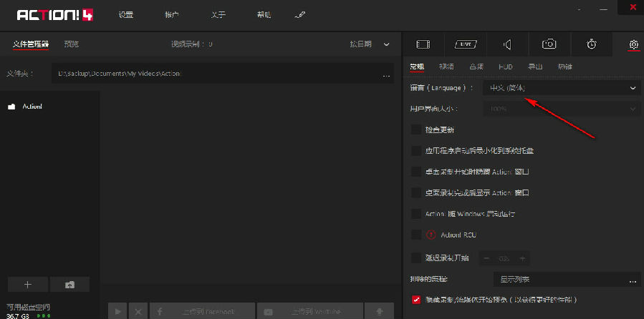
Task: Select the 音频 audio settings tab
Action: click(476, 67)
